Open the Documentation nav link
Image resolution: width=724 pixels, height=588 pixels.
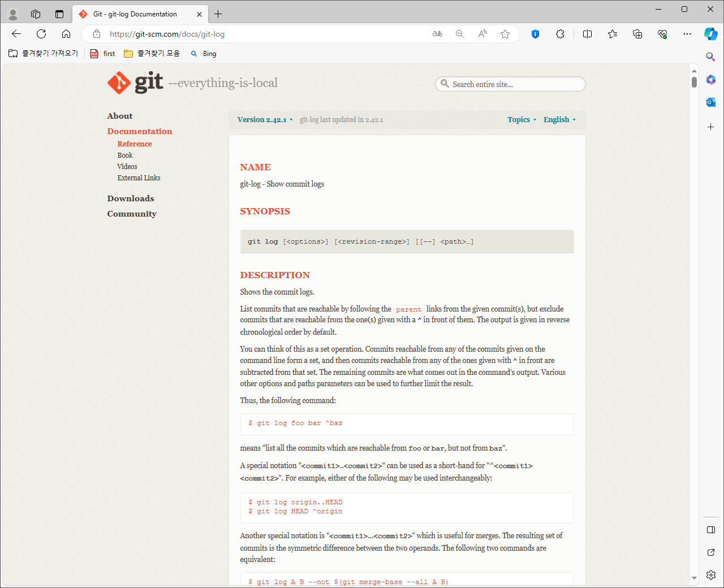[140, 131]
